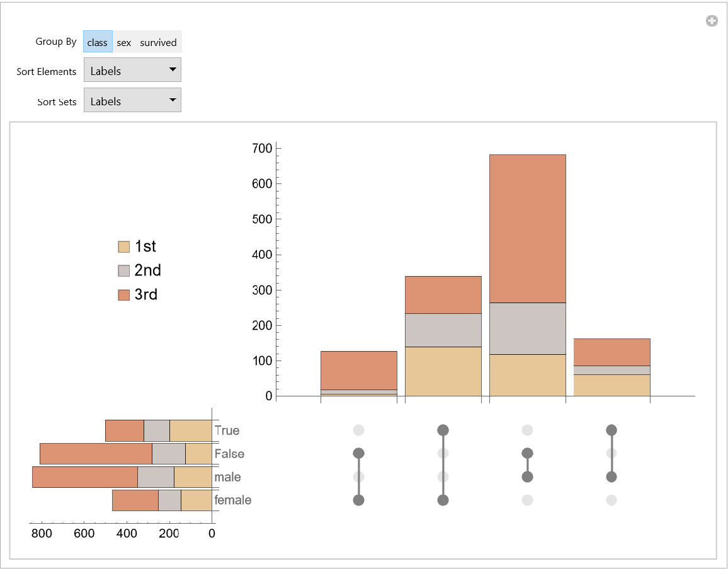Click the 'False' set label
This screenshot has width=728, height=571.
[229, 454]
